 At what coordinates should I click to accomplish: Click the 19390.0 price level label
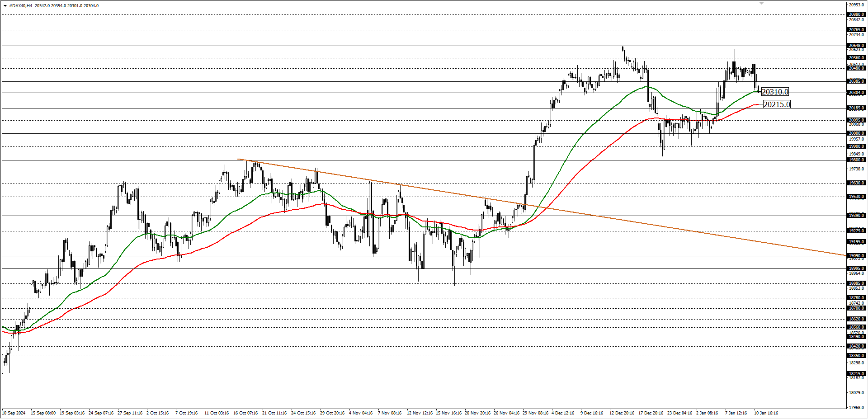[856, 216]
